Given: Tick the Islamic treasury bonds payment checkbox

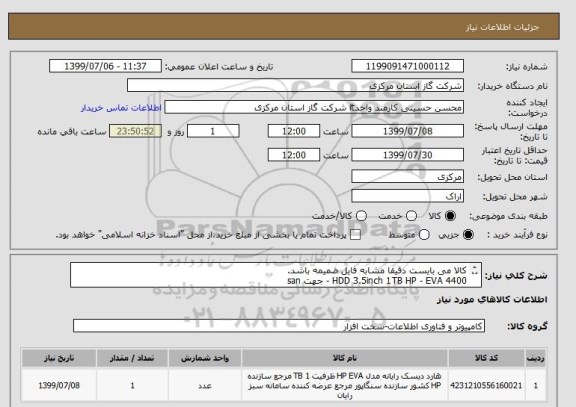Looking at the screenshot, I should pos(355,235).
